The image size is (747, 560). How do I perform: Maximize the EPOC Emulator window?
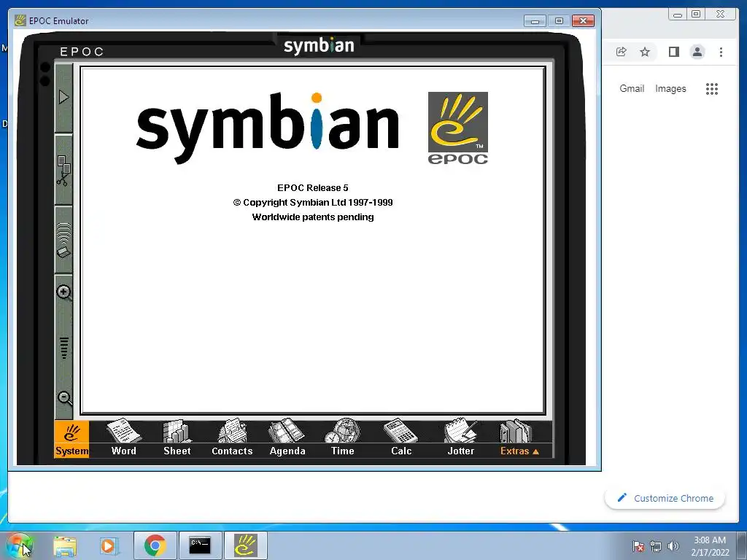click(559, 21)
